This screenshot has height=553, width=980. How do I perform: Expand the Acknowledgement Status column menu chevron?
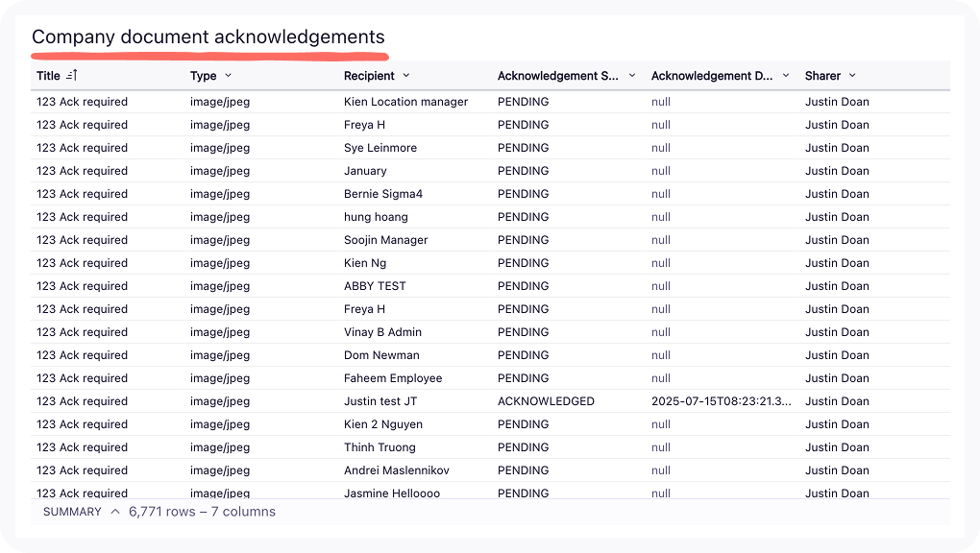pos(632,76)
